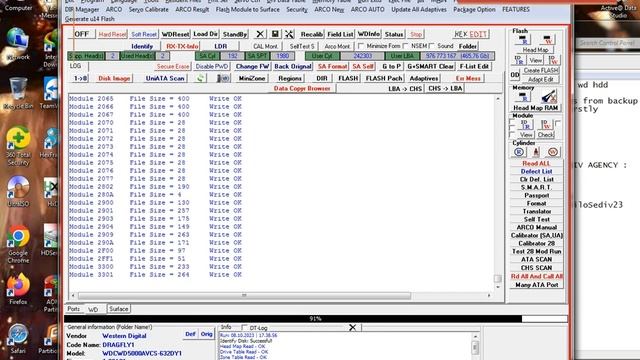Open the DIR Manager menu

tap(82, 9)
